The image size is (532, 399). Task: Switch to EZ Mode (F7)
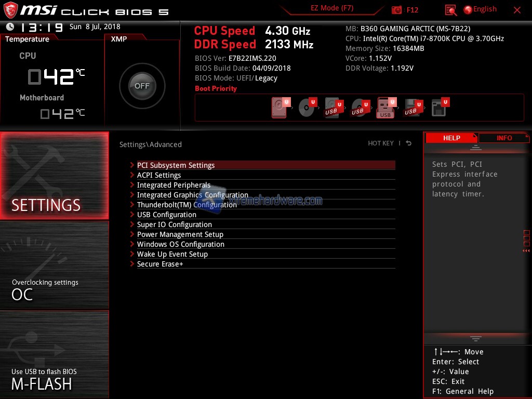click(332, 8)
